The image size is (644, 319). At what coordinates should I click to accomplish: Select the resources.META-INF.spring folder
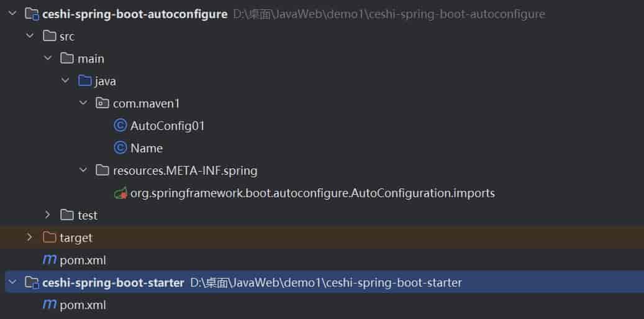184,170
